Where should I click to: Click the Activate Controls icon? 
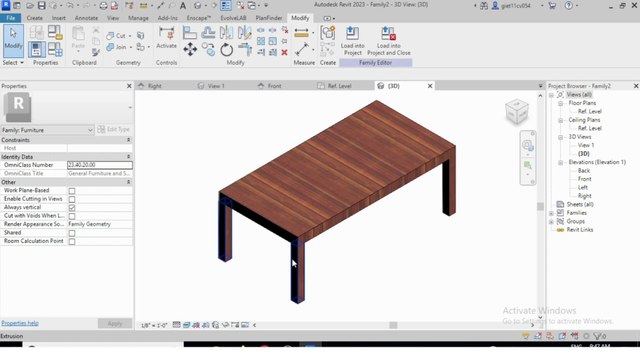coord(167,37)
